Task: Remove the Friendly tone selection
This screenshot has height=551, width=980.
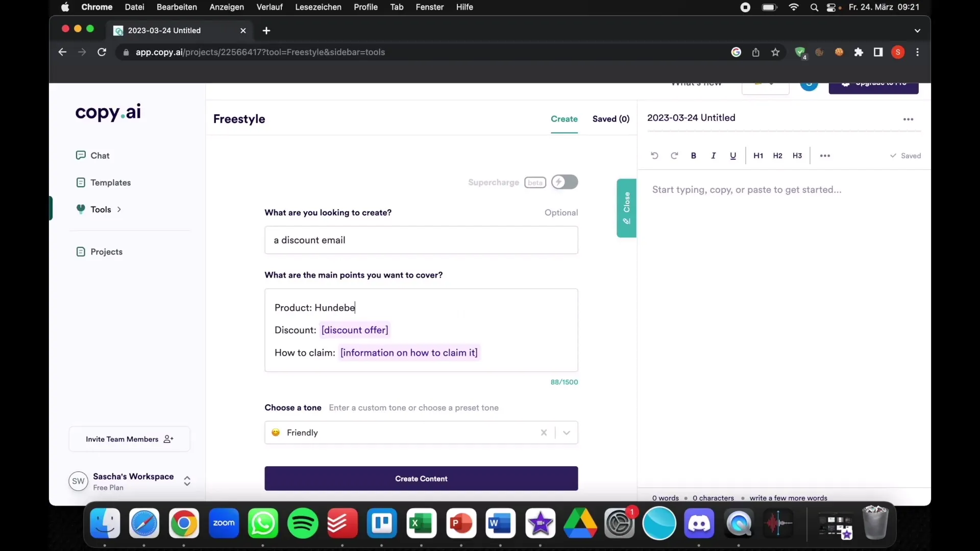Action: point(544,432)
